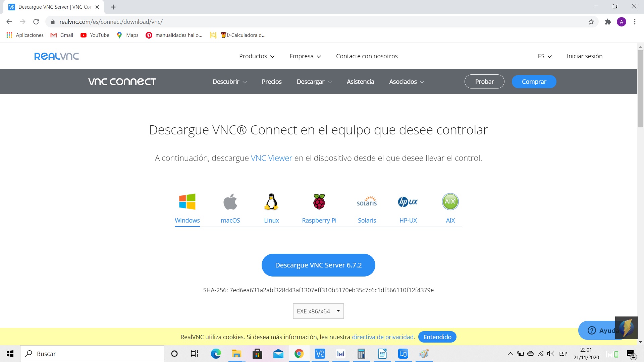Image resolution: width=644 pixels, height=362 pixels.
Task: Download VNC Server 6.7.2
Action: pos(318,265)
